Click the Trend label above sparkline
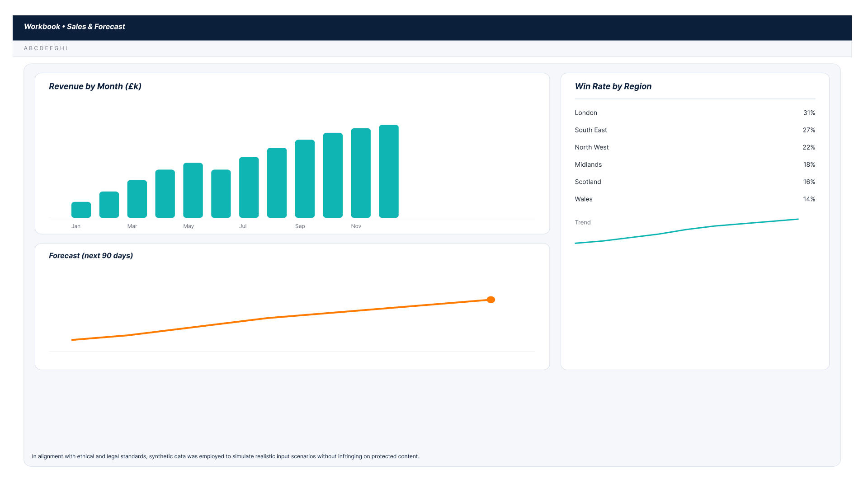This screenshot has height=488, width=868. click(582, 222)
